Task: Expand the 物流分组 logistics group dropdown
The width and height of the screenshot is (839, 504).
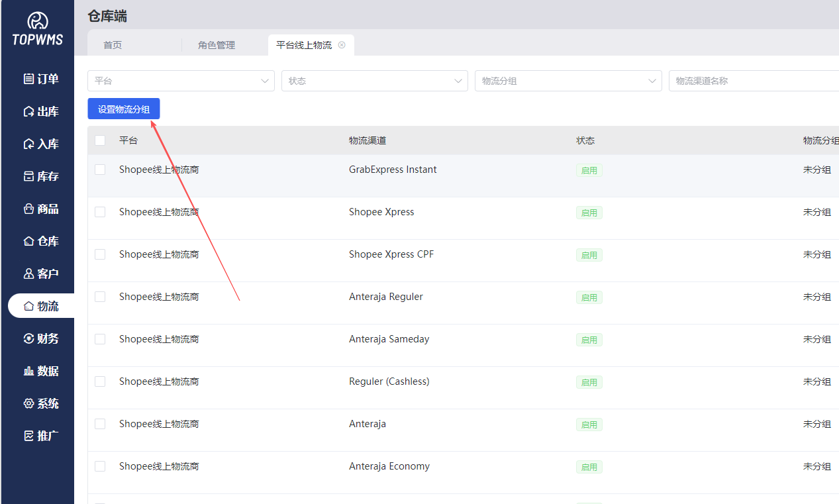Action: [x=568, y=81]
